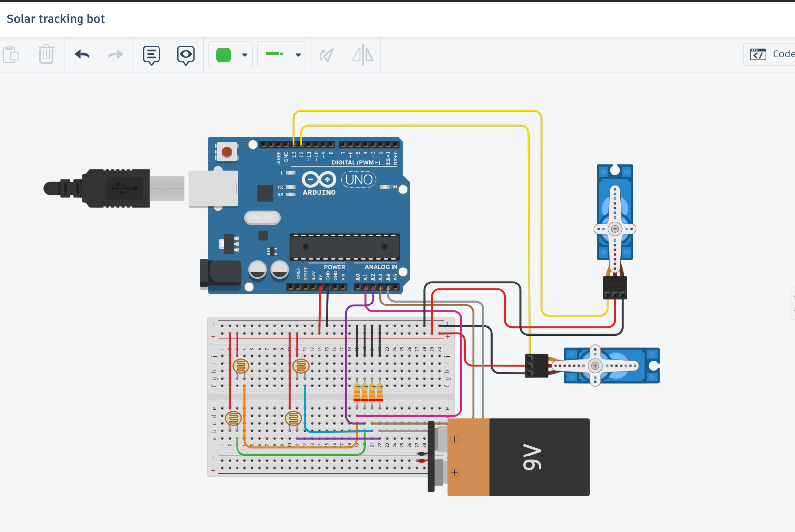This screenshot has width=795, height=532.
Task: Redo the last undone action
Action: 115,54
